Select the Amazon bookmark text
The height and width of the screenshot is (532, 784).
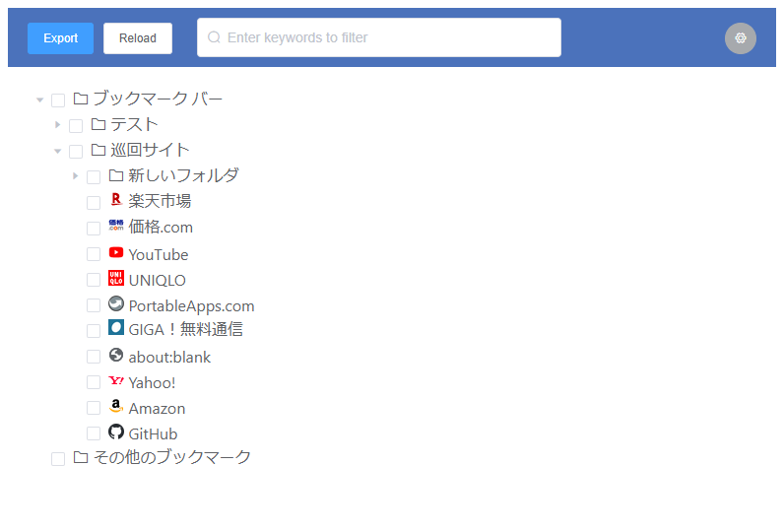(157, 409)
